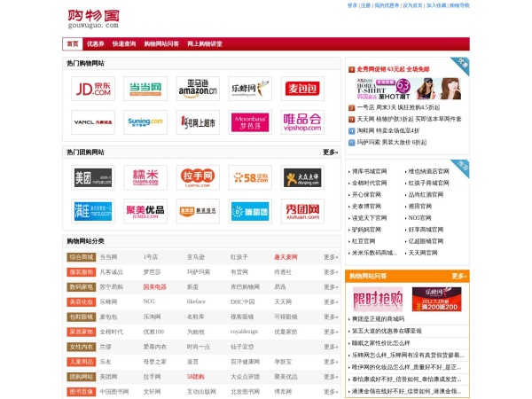Open question 窝团是正规的商城吗
The image size is (532, 399).
[x=378, y=319]
